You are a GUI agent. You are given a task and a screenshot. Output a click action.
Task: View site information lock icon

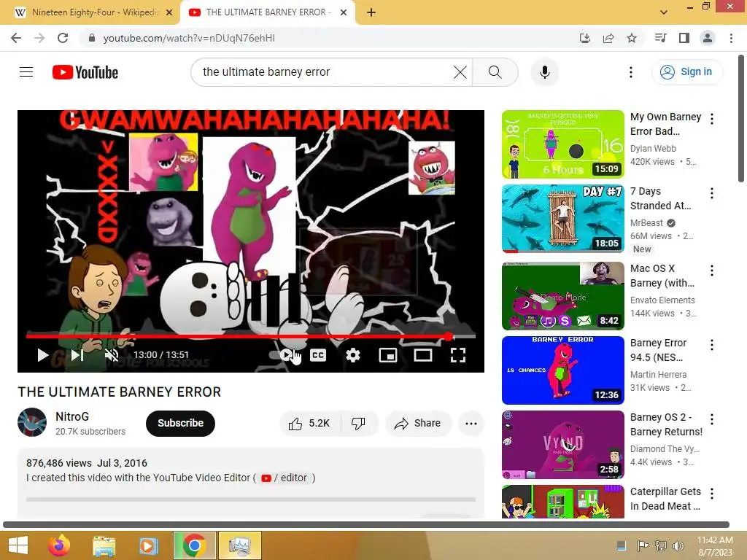[x=92, y=38]
